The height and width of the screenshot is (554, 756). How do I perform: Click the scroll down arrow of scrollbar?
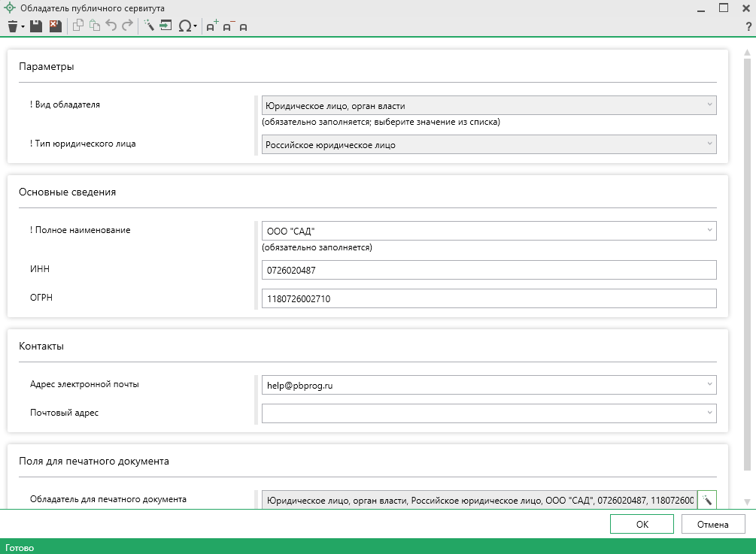pyautogui.click(x=747, y=501)
